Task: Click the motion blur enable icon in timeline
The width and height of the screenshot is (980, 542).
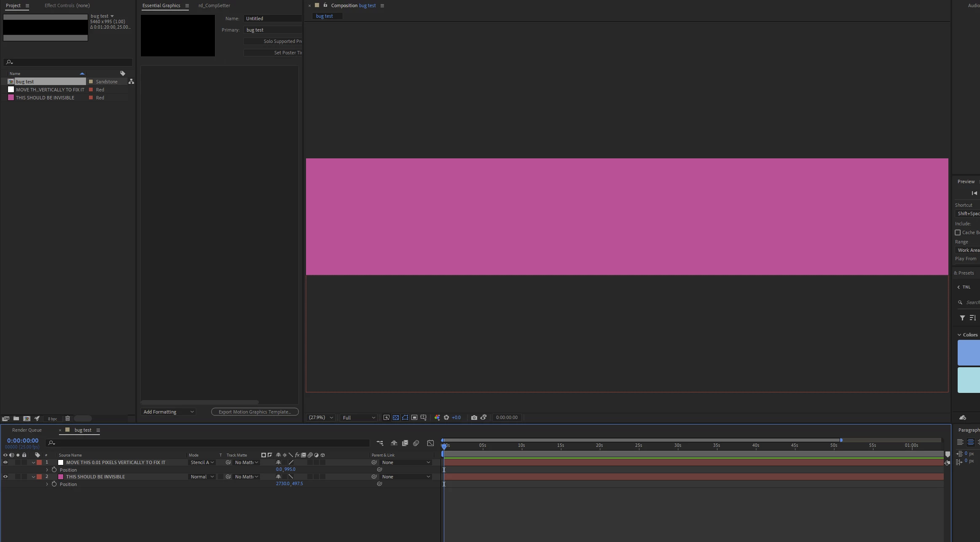Action: pos(416,443)
